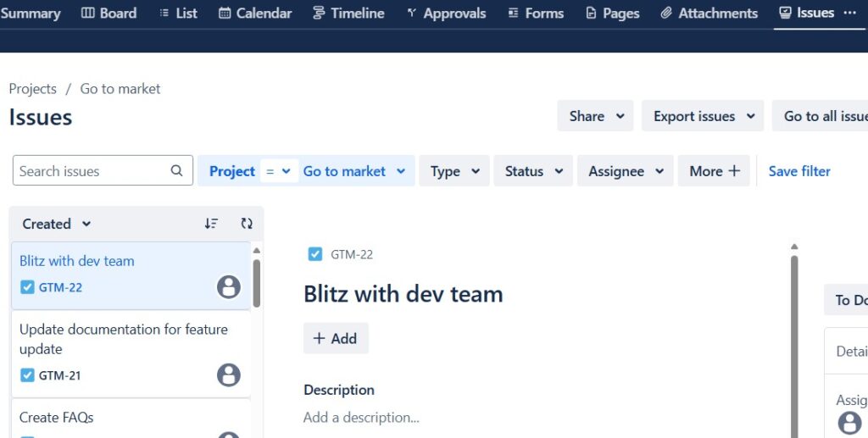This screenshot has height=438, width=868.
Task: Click the assignee avatar on GTM-21 card
Action: [229, 375]
